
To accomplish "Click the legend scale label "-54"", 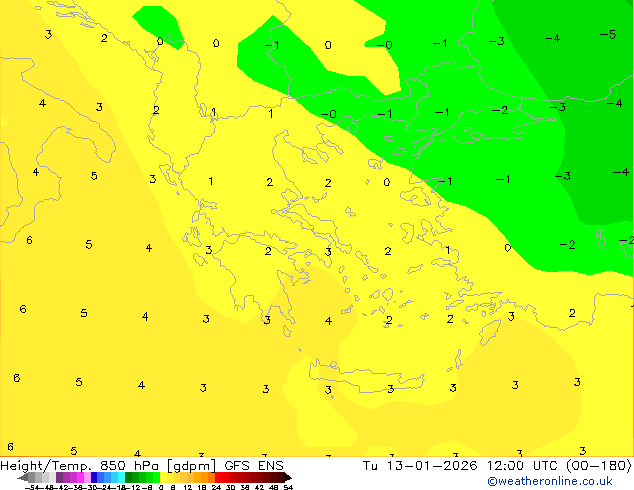I will pyautogui.click(x=31, y=487).
